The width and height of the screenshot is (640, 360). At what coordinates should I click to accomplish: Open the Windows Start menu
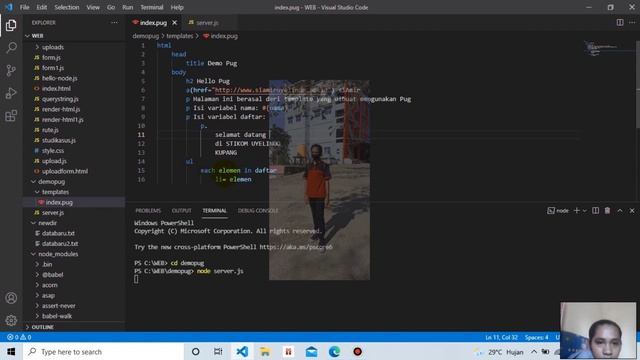click(x=11, y=351)
